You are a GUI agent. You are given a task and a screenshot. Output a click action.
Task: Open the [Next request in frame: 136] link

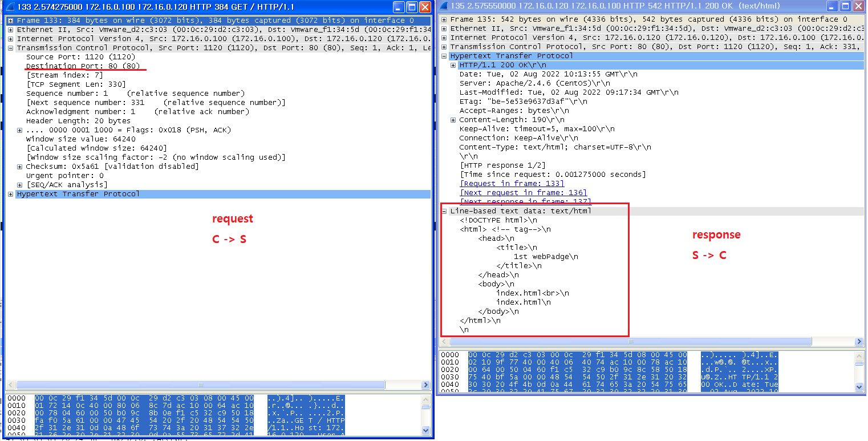523,193
